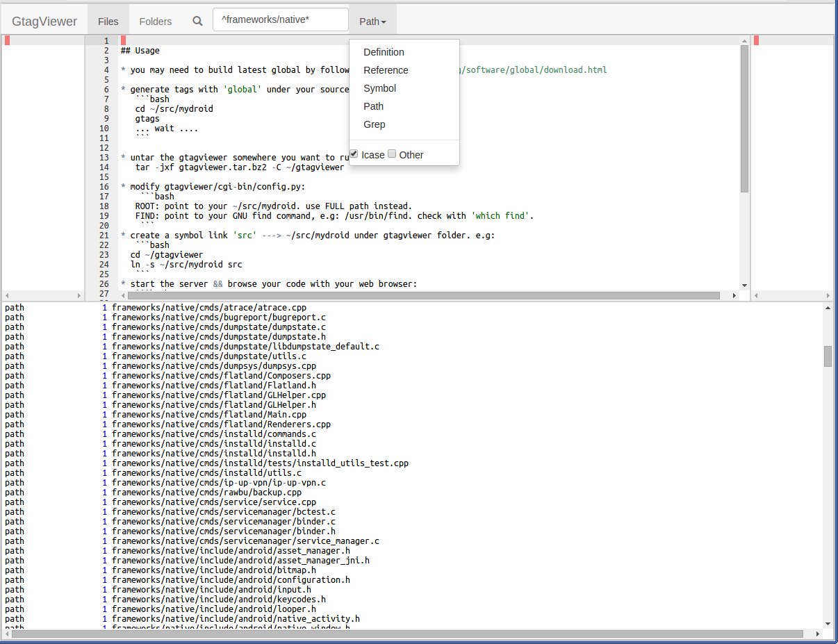
Task: Click left pane's scroll-left arrow
Action: (7, 295)
